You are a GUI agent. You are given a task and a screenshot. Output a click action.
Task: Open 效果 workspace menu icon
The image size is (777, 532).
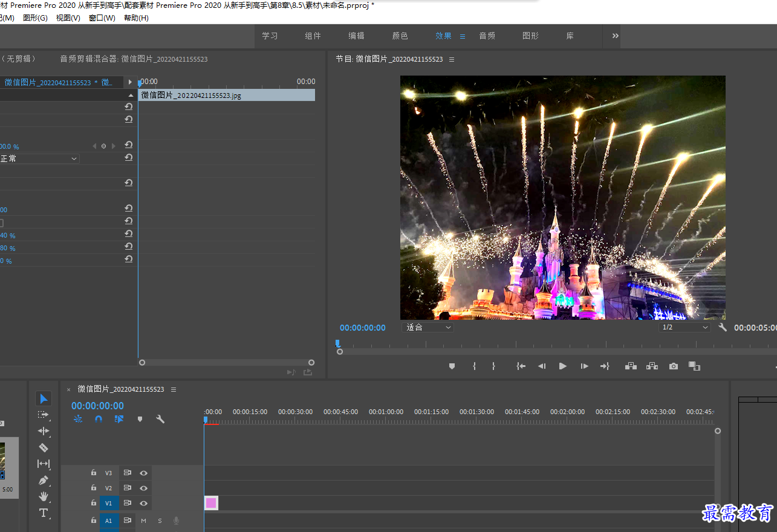pyautogui.click(x=463, y=36)
